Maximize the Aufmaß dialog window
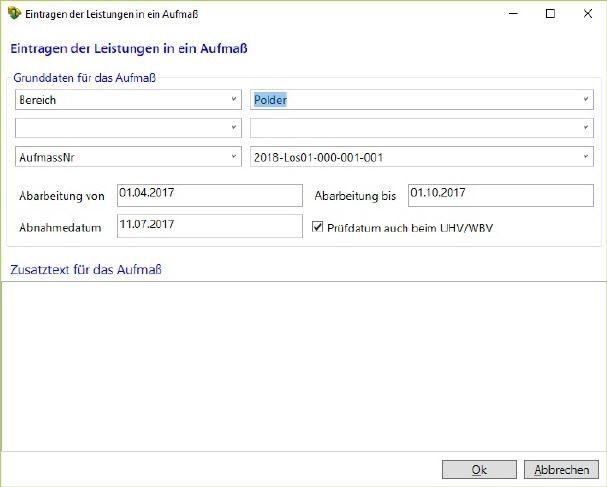This screenshot has height=487, width=607. (x=549, y=15)
